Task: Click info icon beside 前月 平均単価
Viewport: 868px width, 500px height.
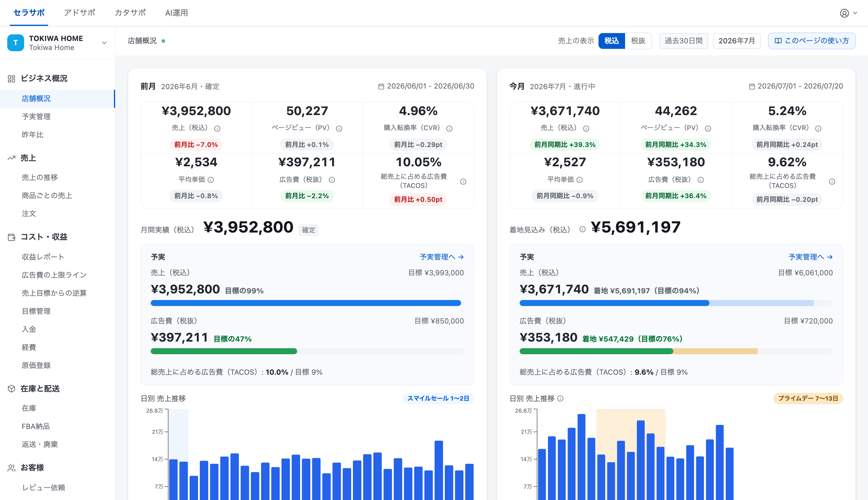Action: pyautogui.click(x=211, y=180)
